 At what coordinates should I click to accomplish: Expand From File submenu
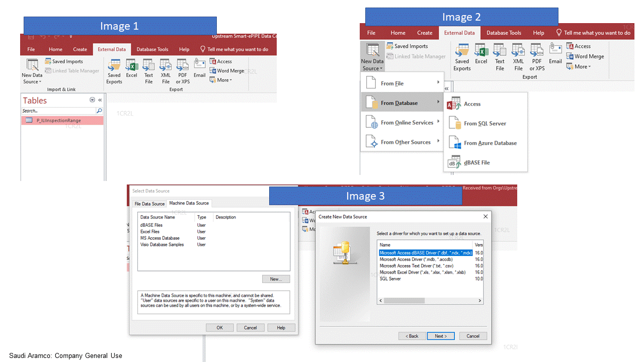402,83
